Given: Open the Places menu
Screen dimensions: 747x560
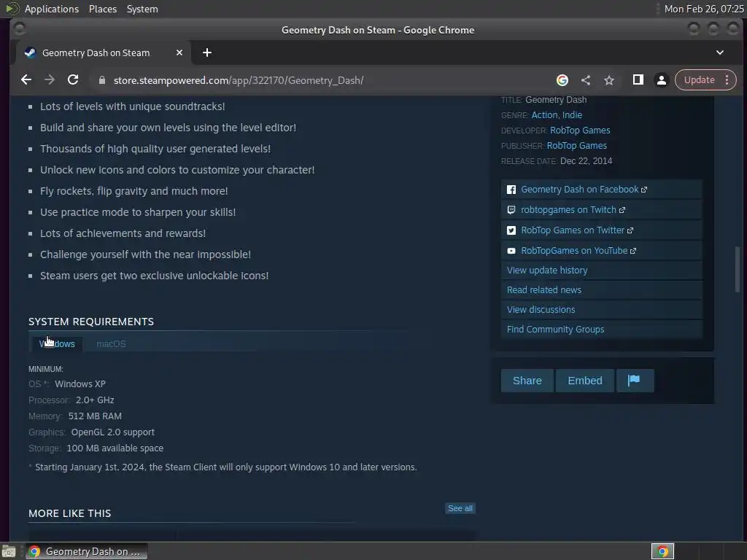Looking at the screenshot, I should pos(102,9).
